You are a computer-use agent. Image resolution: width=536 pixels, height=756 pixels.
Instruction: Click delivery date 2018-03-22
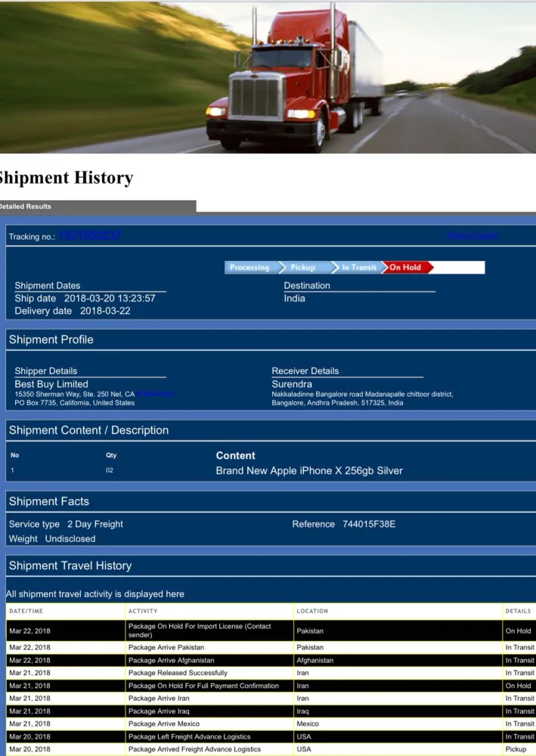[x=105, y=311]
